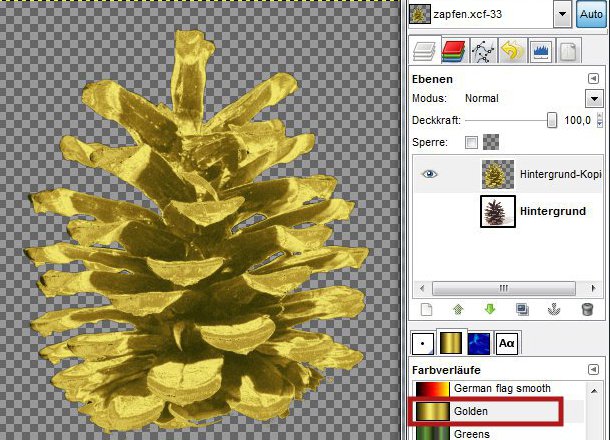Open the Farbverläufe panel configuration menu
Image resolution: width=610 pixels, height=440 pixels.
click(593, 369)
